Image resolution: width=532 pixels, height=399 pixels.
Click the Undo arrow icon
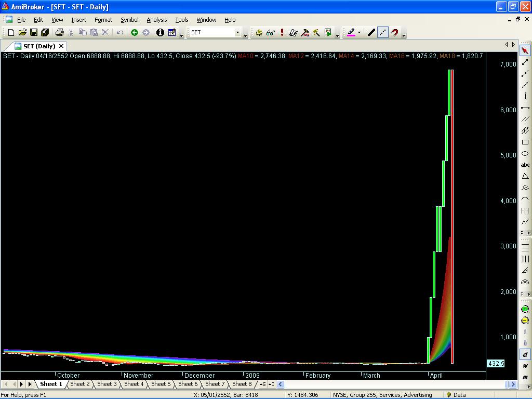point(120,33)
